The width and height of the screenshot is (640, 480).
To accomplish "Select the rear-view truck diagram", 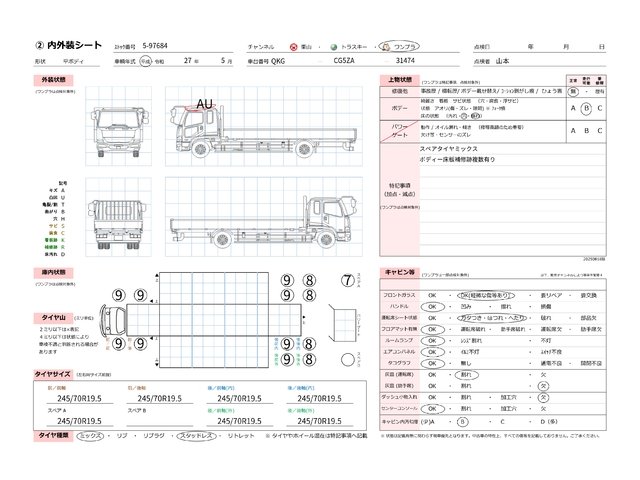I will [118, 224].
